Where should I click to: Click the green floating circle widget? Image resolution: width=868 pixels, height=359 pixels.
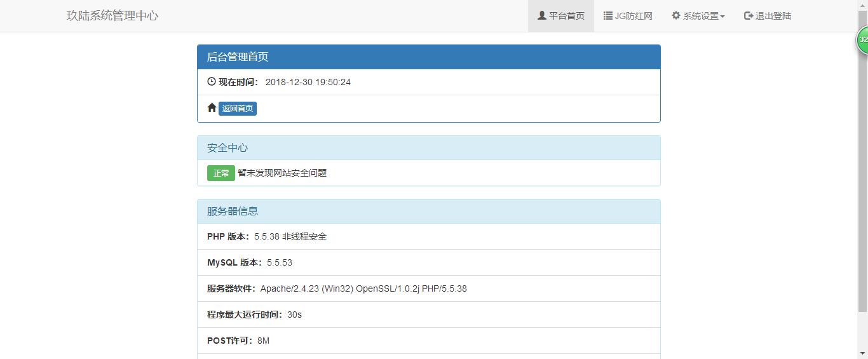click(863, 40)
